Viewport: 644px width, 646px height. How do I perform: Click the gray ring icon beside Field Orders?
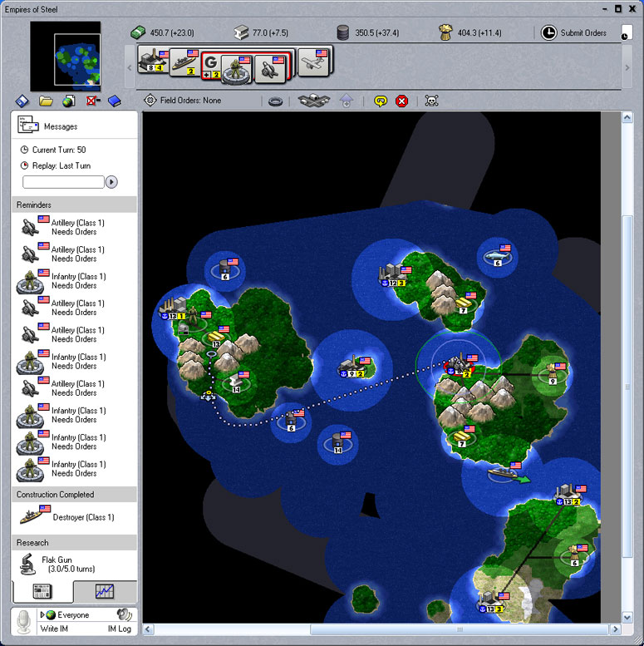coord(275,101)
